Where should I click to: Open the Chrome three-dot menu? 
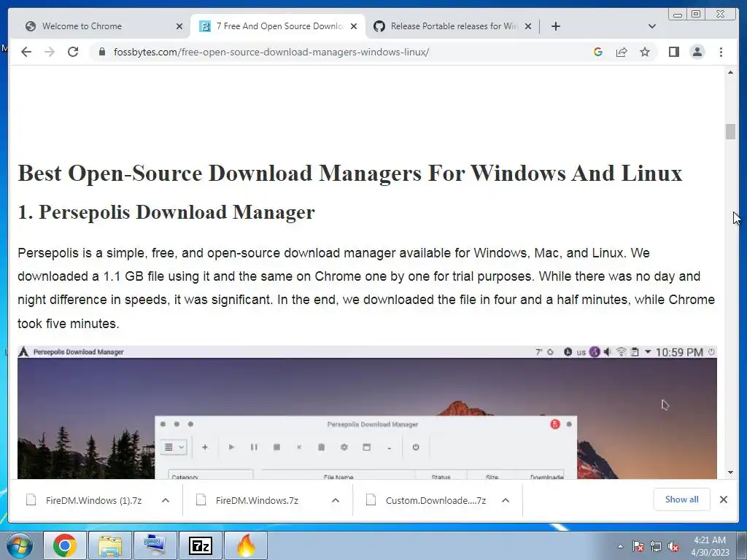pyautogui.click(x=721, y=52)
